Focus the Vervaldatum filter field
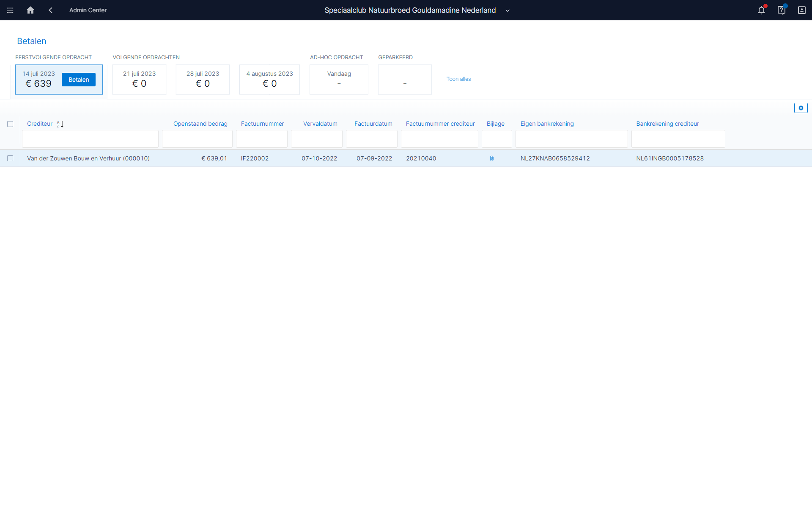 pos(317,139)
